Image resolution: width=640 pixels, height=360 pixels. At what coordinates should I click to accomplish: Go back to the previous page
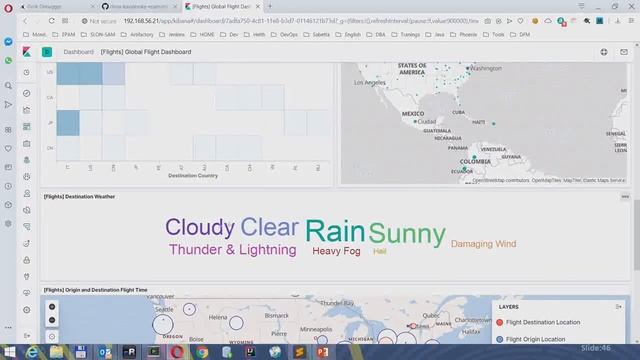(25, 21)
